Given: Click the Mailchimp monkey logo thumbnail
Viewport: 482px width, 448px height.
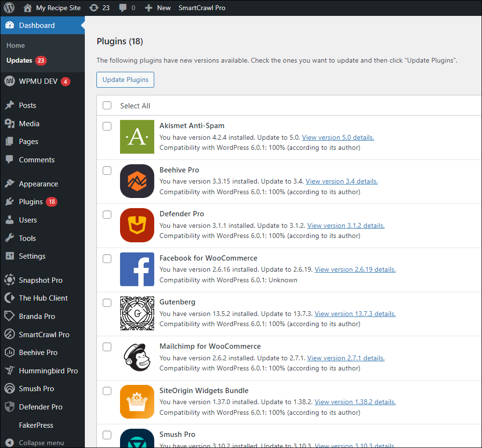Looking at the screenshot, I should pos(137,357).
